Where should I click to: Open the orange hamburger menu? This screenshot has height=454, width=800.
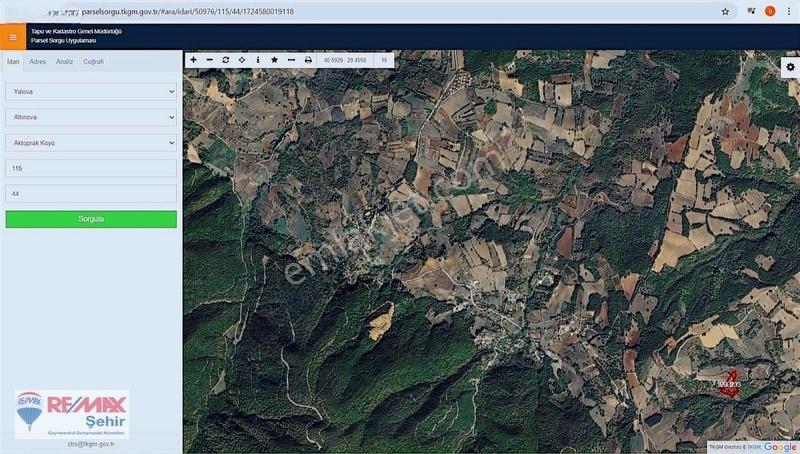(13, 37)
